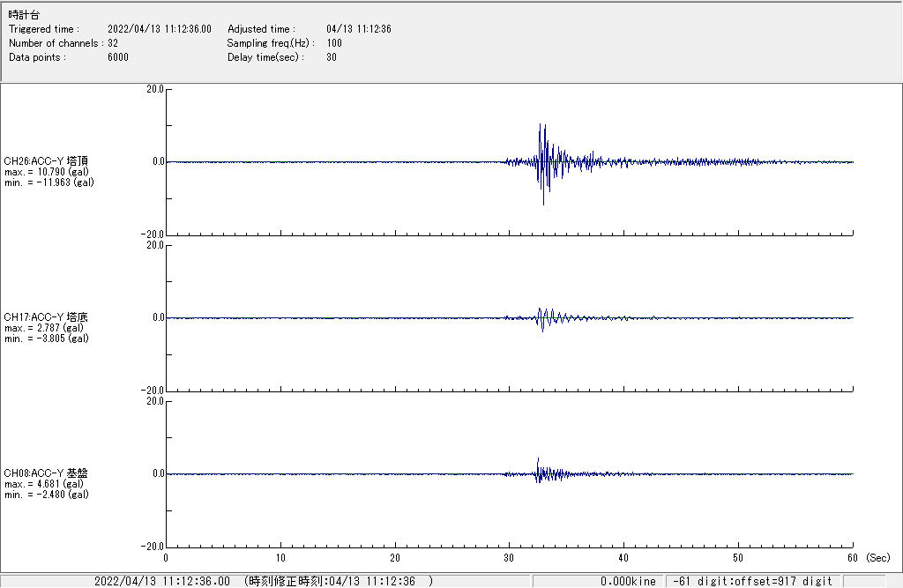Click the 50 second mark on time axis

(x=738, y=558)
